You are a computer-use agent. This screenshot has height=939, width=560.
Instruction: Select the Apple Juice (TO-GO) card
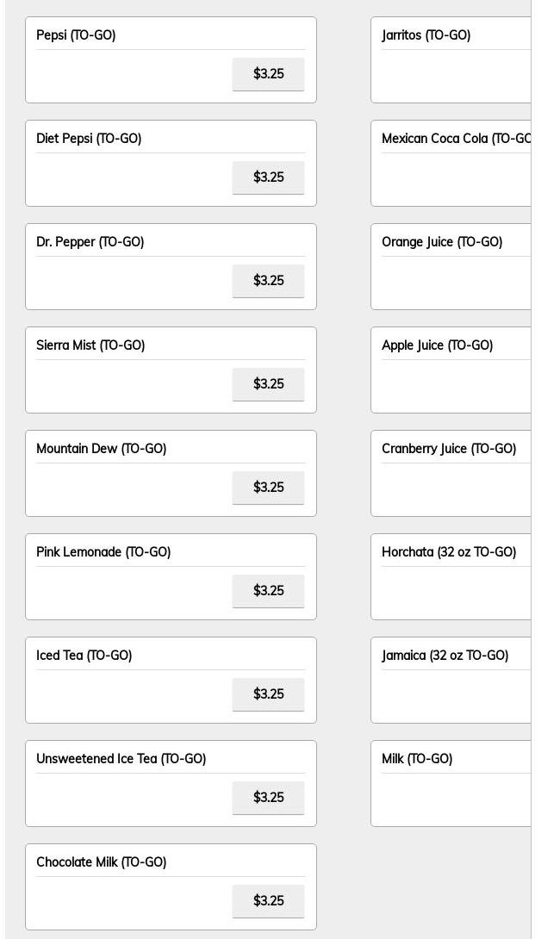pyautogui.click(x=451, y=370)
